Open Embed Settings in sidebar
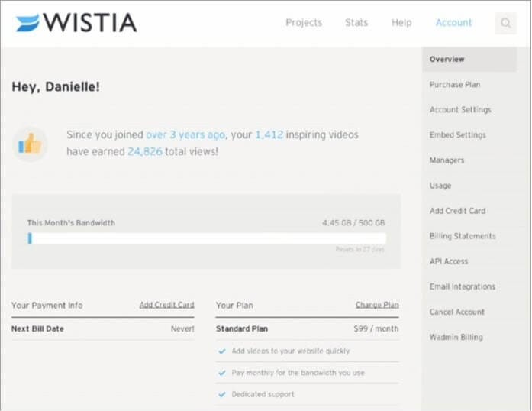The image size is (532, 411). tap(458, 135)
